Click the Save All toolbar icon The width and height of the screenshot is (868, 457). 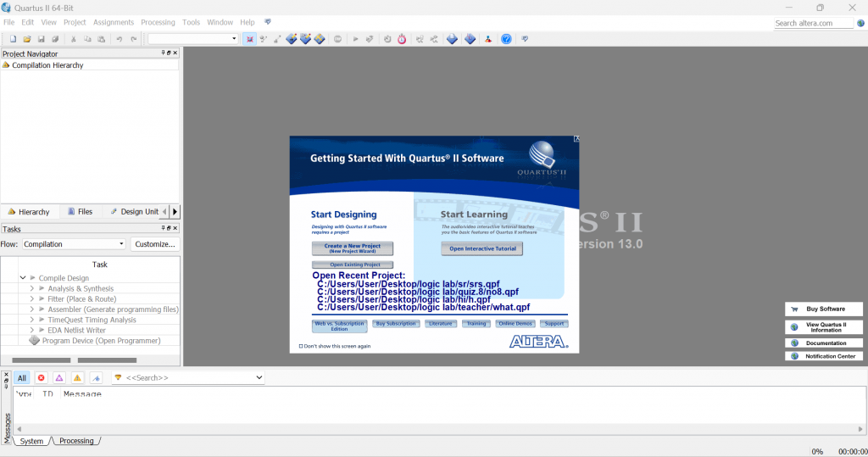tap(55, 39)
